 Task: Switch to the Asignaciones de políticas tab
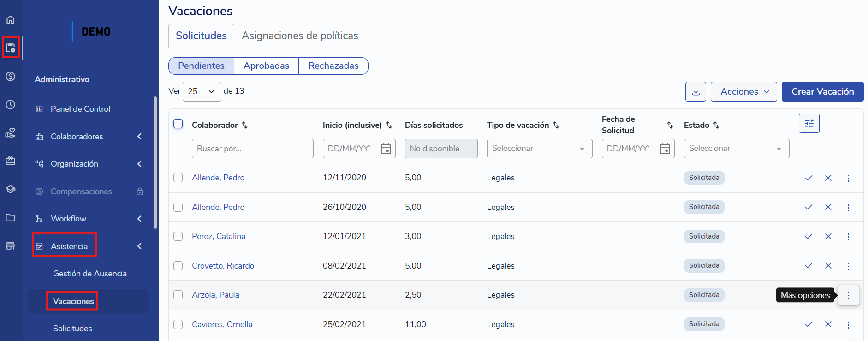tap(300, 36)
